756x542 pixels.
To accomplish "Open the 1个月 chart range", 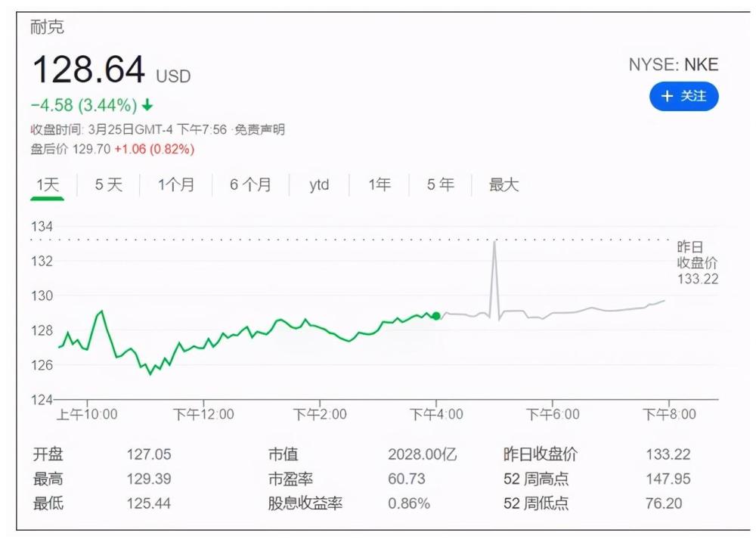I will [x=176, y=184].
